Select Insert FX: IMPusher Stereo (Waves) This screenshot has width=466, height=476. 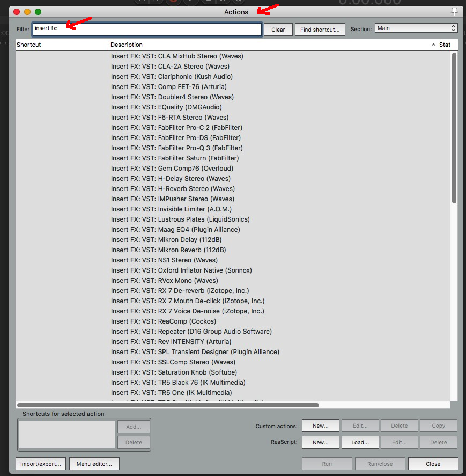coord(173,199)
